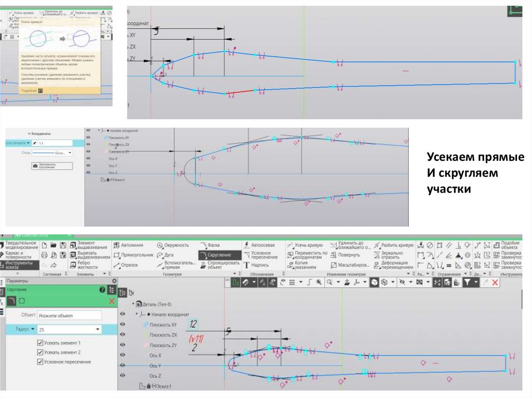The image size is (532, 398).
Task: Toggle visibility of Начало координат
Action: click(x=123, y=314)
